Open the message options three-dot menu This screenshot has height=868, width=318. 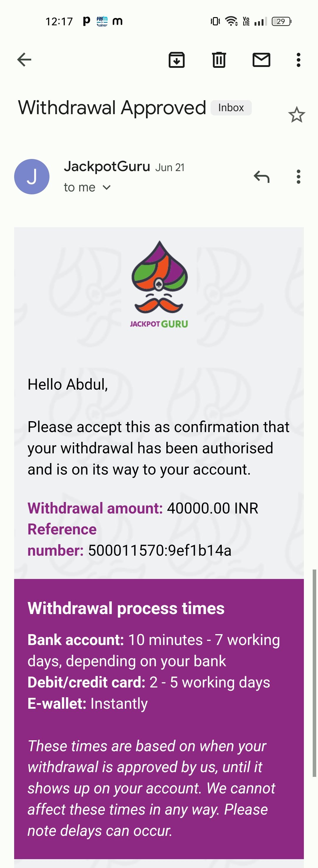[x=298, y=177]
